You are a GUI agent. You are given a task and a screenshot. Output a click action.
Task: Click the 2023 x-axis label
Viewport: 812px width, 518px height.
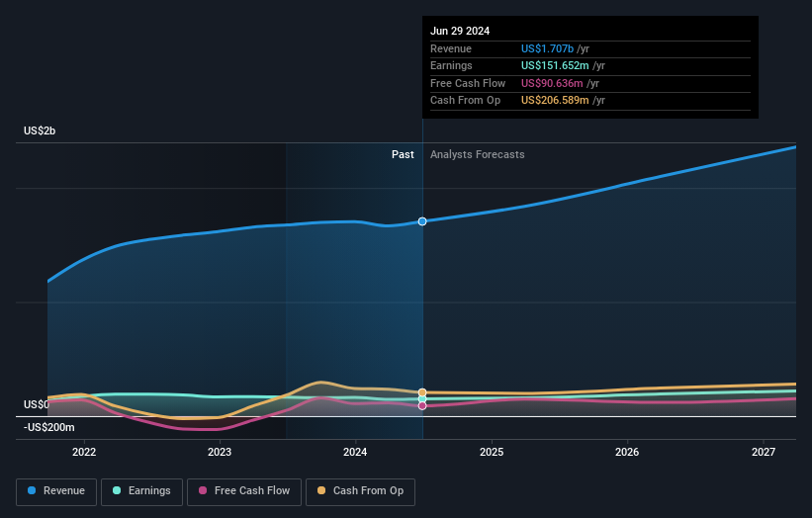coord(220,453)
